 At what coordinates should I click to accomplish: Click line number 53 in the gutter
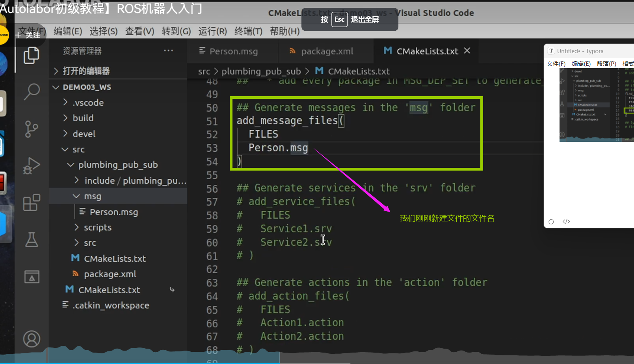(x=212, y=148)
